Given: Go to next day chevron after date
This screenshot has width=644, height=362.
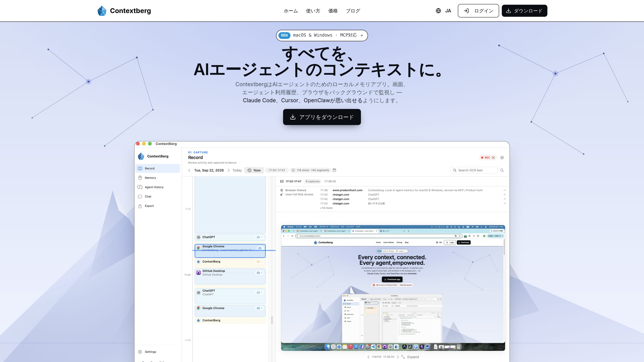Looking at the screenshot, I should [228, 170].
